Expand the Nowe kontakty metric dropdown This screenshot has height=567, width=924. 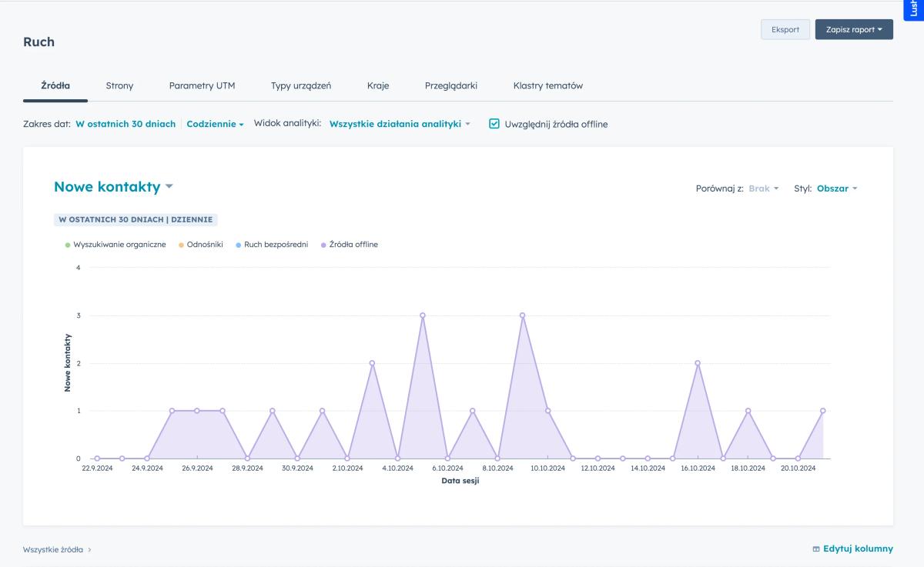tap(113, 187)
